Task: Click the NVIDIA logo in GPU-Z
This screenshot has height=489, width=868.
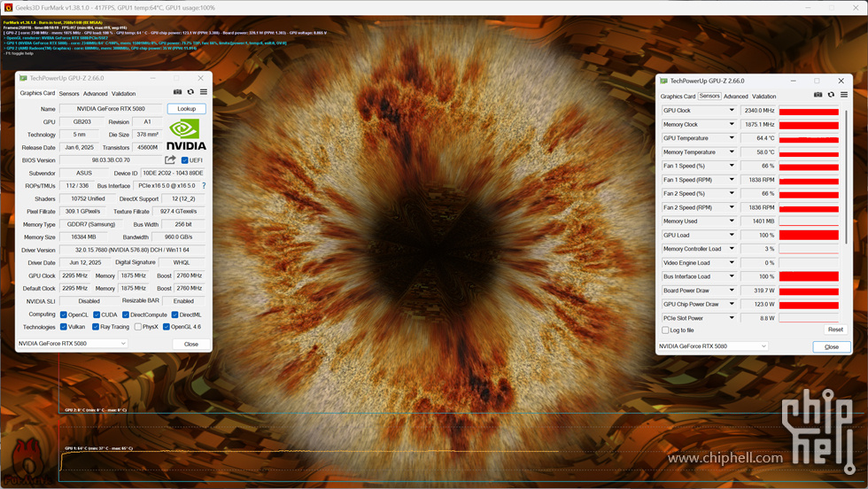Action: click(186, 136)
